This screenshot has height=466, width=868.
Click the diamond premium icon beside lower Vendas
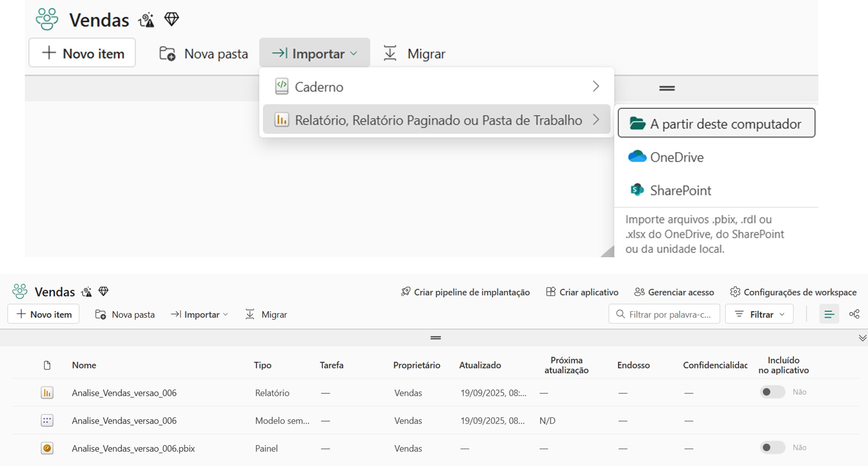[103, 292]
